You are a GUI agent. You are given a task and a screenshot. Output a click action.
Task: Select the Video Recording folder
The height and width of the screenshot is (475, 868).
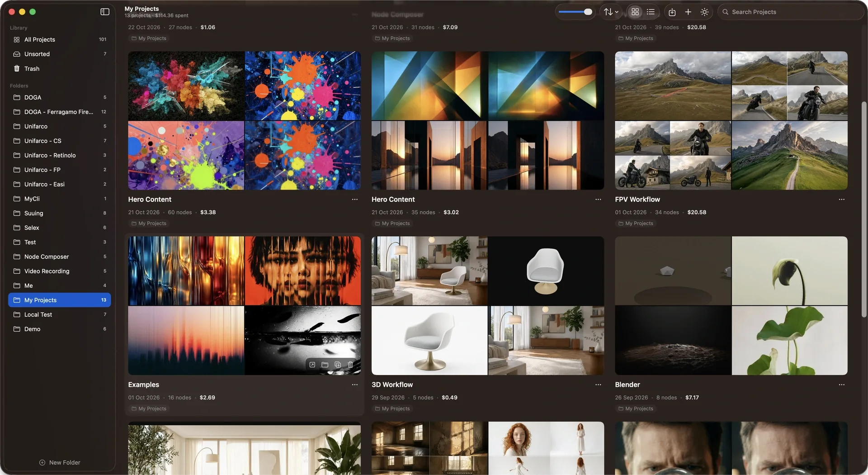pyautogui.click(x=60, y=271)
